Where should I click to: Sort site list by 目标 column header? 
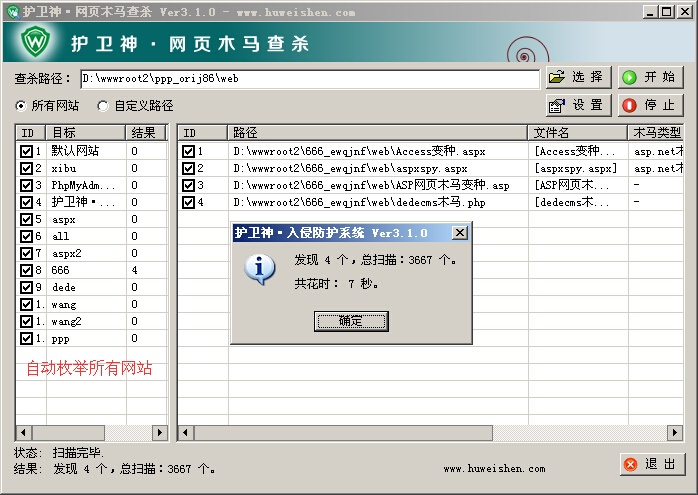pyautogui.click(x=86, y=133)
